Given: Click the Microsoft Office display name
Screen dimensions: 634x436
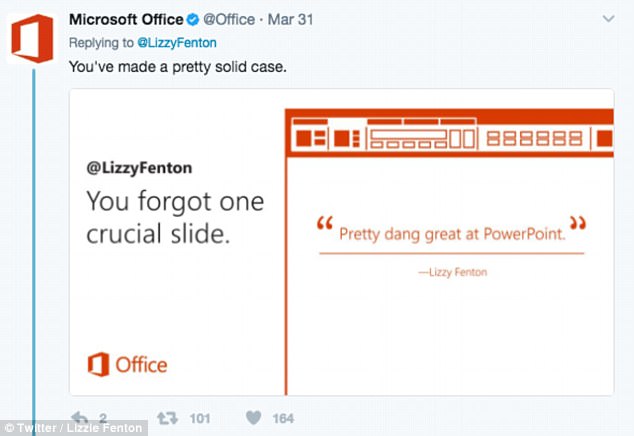Looking at the screenshot, I should pyautogui.click(x=126, y=19).
